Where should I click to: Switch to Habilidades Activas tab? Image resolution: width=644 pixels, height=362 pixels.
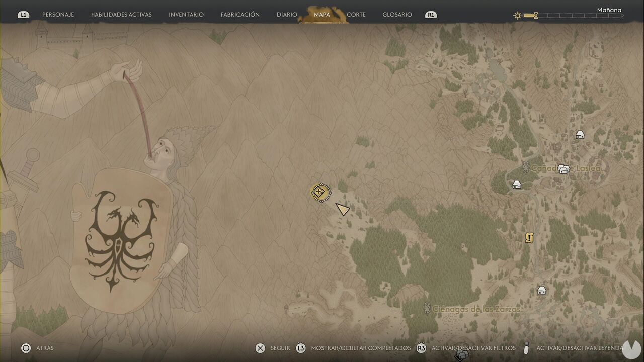point(121,15)
